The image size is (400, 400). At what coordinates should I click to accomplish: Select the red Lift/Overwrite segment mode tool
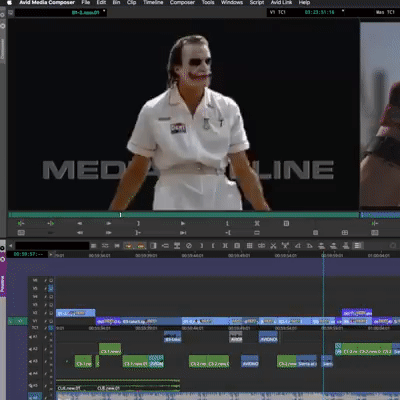[x=128, y=246]
